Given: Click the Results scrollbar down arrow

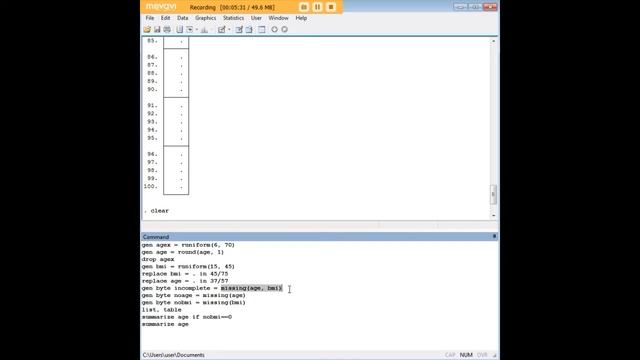Looking at the screenshot, I should point(493,215).
